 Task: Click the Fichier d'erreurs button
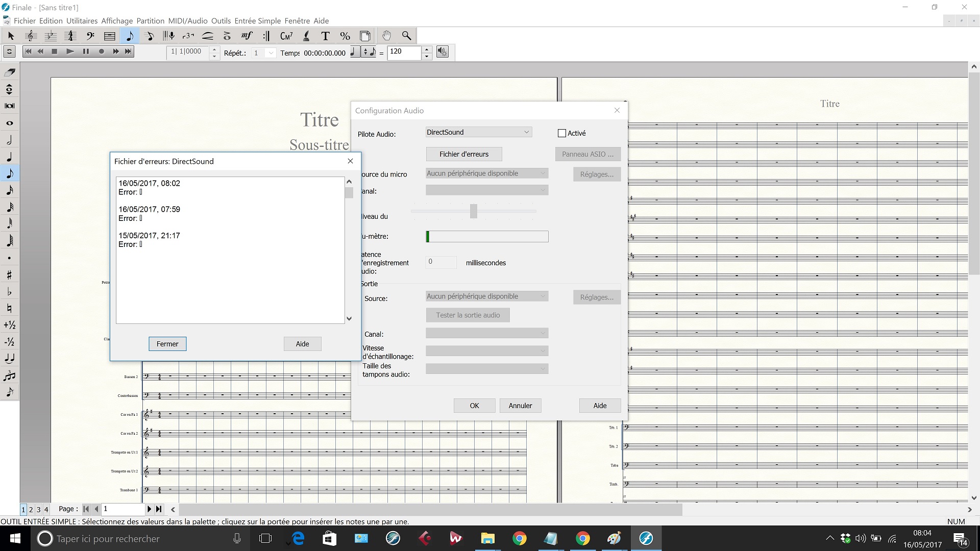[x=463, y=154]
